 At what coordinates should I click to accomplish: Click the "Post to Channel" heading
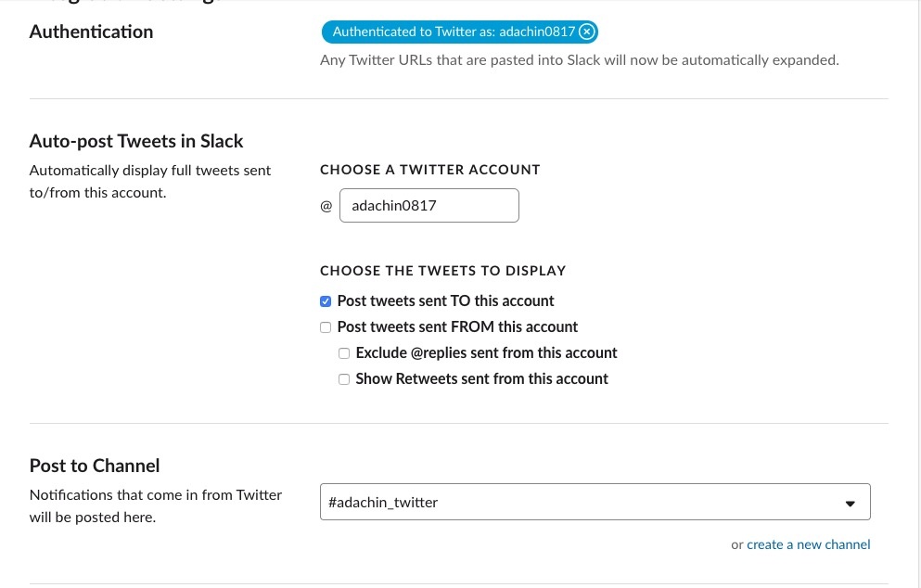click(95, 466)
